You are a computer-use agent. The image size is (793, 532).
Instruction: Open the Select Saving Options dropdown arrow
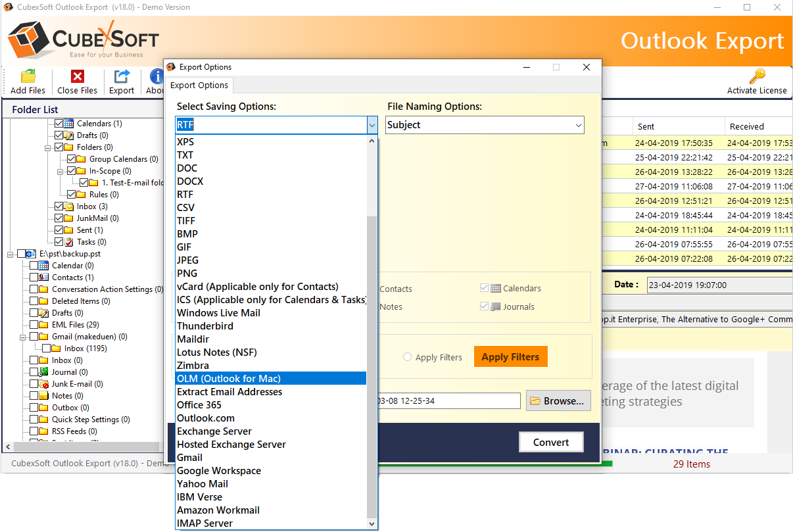372,125
